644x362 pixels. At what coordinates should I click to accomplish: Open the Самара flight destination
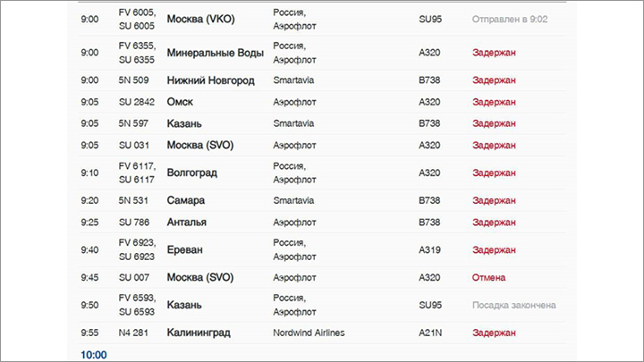coord(185,200)
